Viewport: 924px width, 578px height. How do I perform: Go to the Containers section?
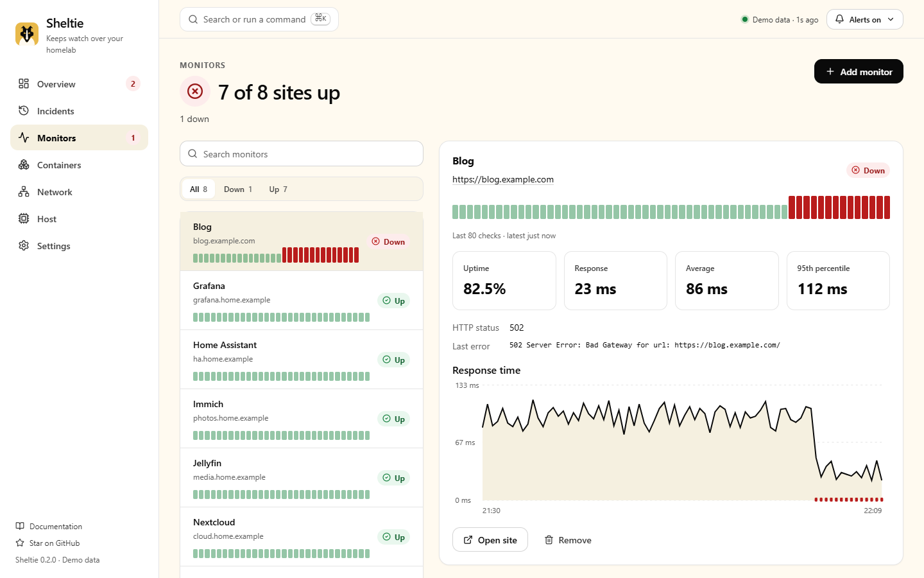[79, 165]
